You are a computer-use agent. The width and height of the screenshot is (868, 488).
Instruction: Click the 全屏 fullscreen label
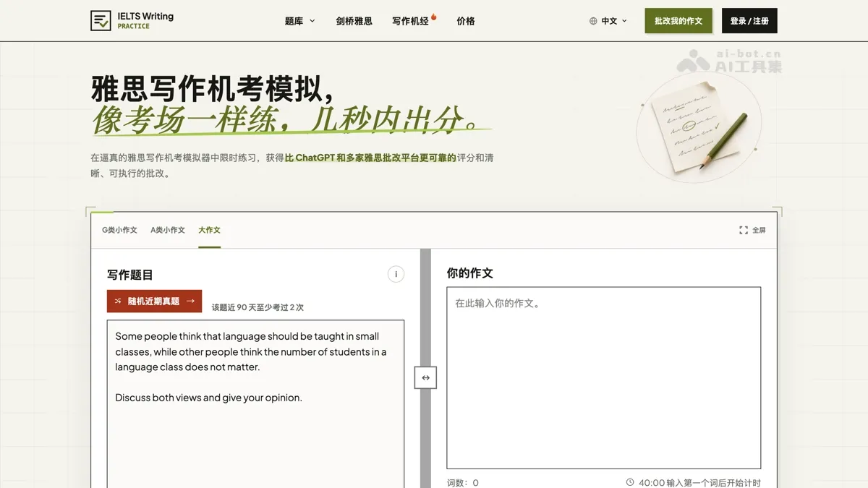coord(759,230)
